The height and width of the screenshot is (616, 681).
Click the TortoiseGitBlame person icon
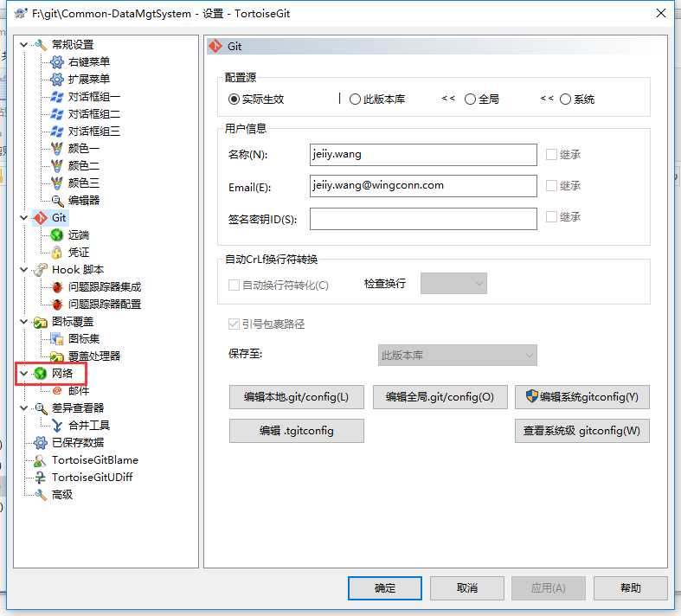click(x=40, y=460)
